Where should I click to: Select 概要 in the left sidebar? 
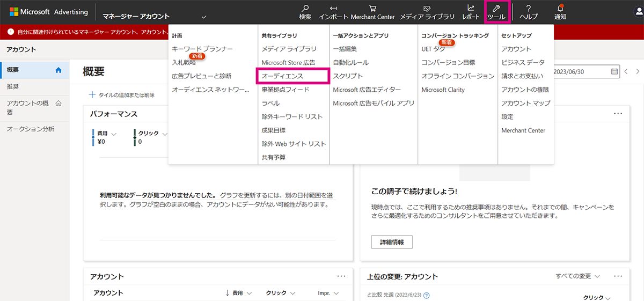(34, 70)
